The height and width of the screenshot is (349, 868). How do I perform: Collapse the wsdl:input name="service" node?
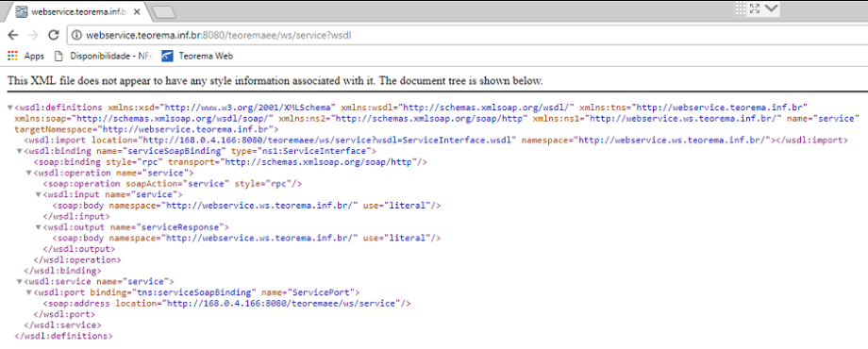click(38, 194)
